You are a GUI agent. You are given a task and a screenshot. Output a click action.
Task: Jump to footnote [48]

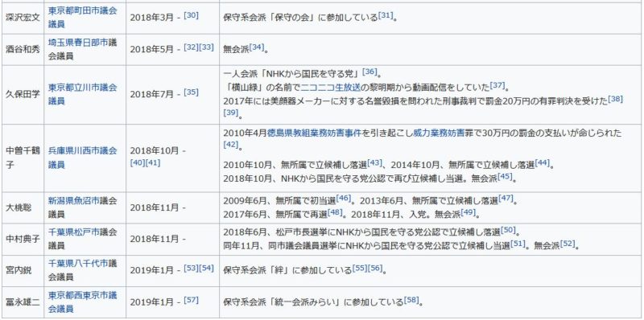(335, 212)
